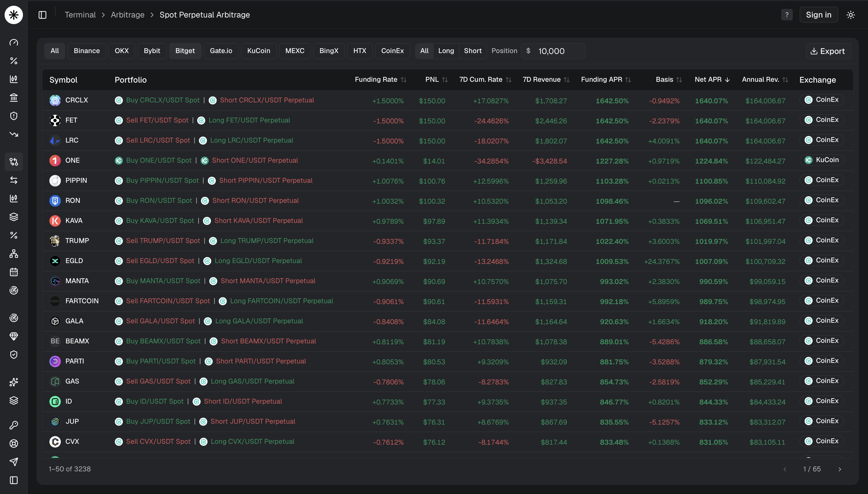
Task: Open the shield checkmark sidebar icon
Action: pyautogui.click(x=13, y=355)
